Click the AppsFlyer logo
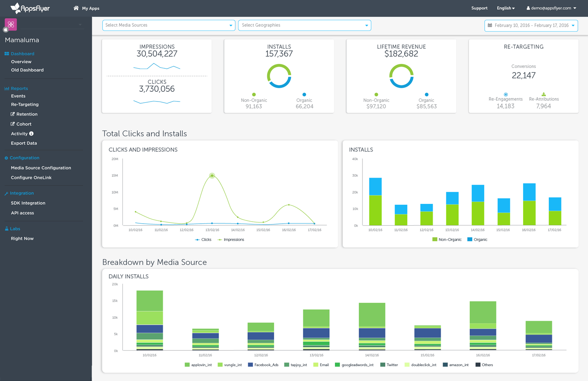This screenshot has height=381, width=588. 30,8
